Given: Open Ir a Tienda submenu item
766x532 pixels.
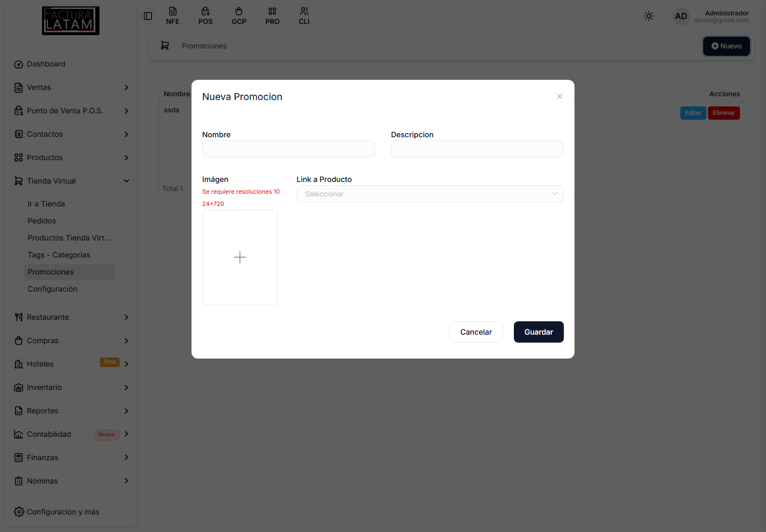Looking at the screenshot, I should (46, 204).
